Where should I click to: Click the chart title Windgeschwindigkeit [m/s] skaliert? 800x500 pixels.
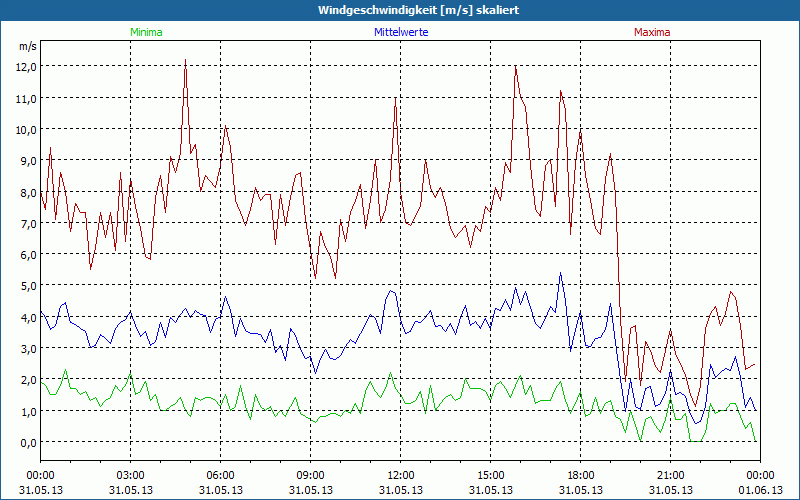tap(418, 10)
